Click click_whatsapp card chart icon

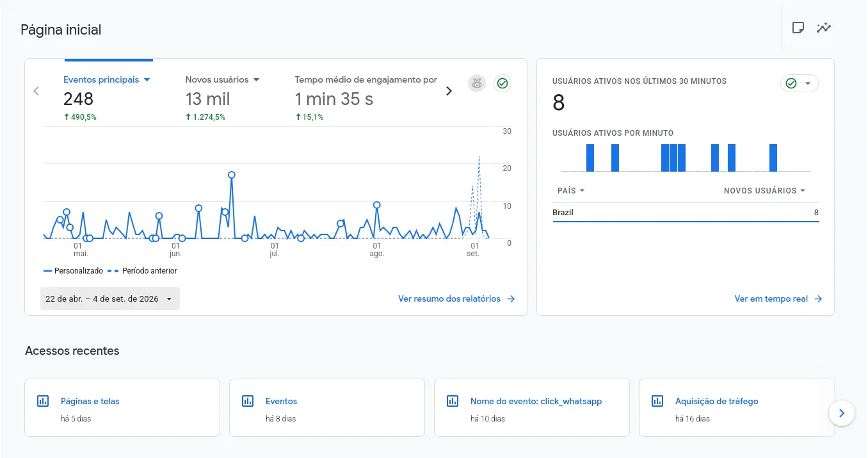click(453, 401)
